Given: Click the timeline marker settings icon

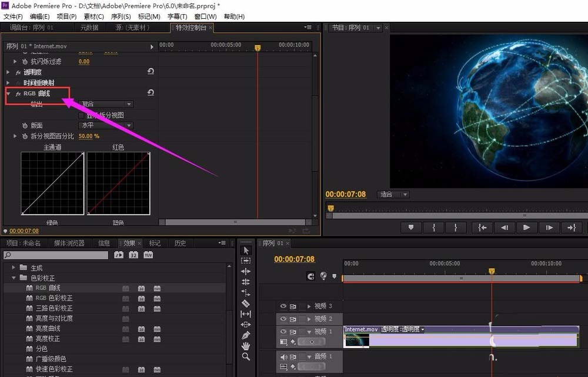Looking at the screenshot, I should [335, 277].
